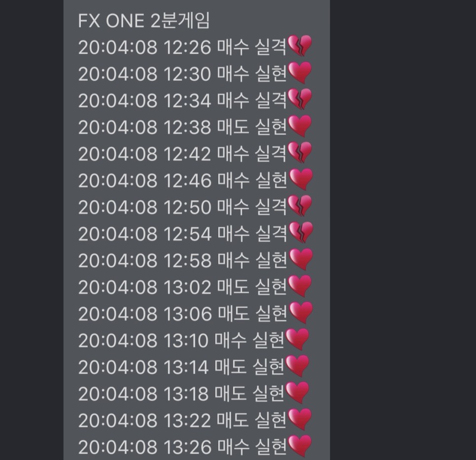This screenshot has height=460, width=476.
Task: Click the heart on the 13:22 매도 line
Action: coord(300,419)
